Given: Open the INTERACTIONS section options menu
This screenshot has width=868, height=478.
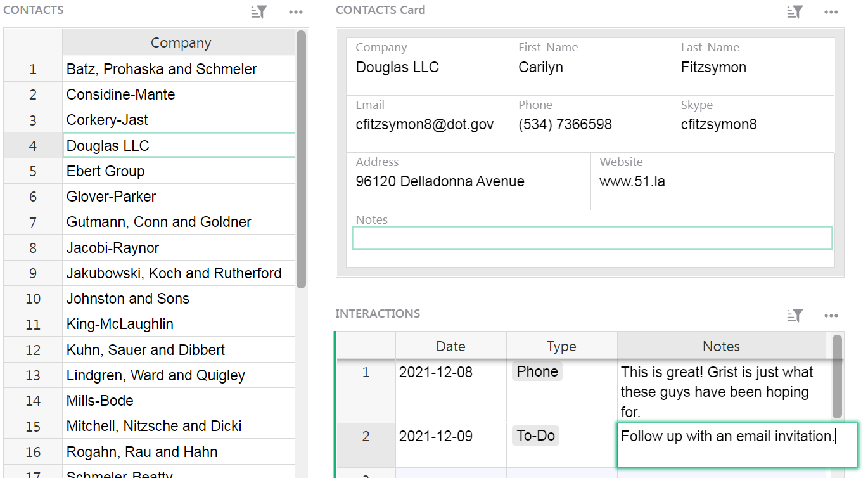Looking at the screenshot, I should [831, 315].
